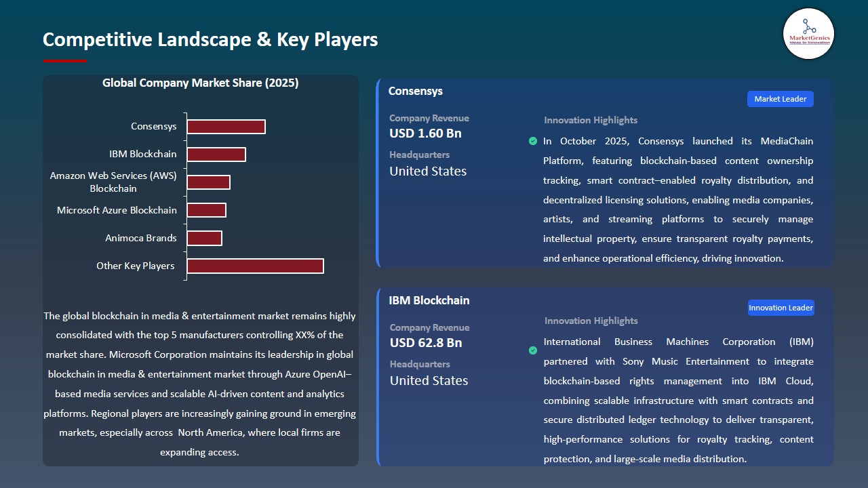Click the Animoca Brands chart bar
The height and width of the screenshot is (488, 868).
(x=204, y=238)
